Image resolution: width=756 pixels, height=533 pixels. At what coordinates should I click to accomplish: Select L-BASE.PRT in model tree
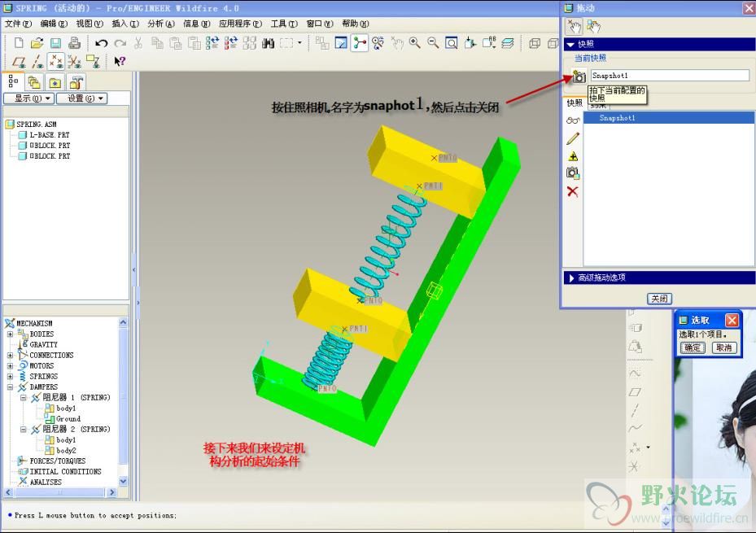pos(49,135)
